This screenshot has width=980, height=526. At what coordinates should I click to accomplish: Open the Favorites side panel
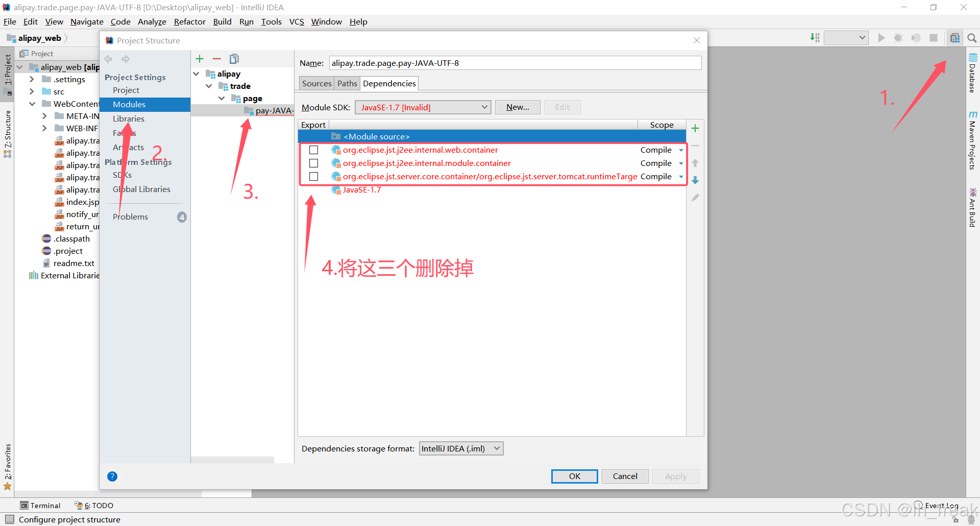(x=8, y=467)
